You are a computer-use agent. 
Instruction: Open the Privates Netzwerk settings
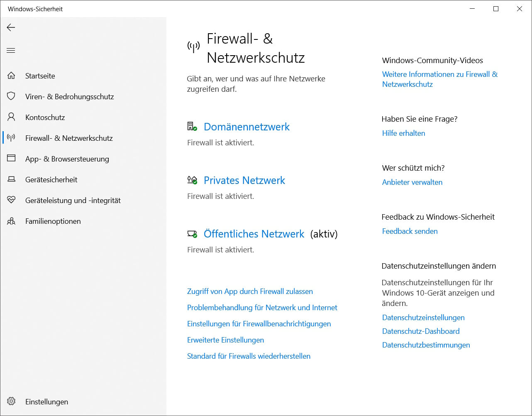pyautogui.click(x=244, y=180)
